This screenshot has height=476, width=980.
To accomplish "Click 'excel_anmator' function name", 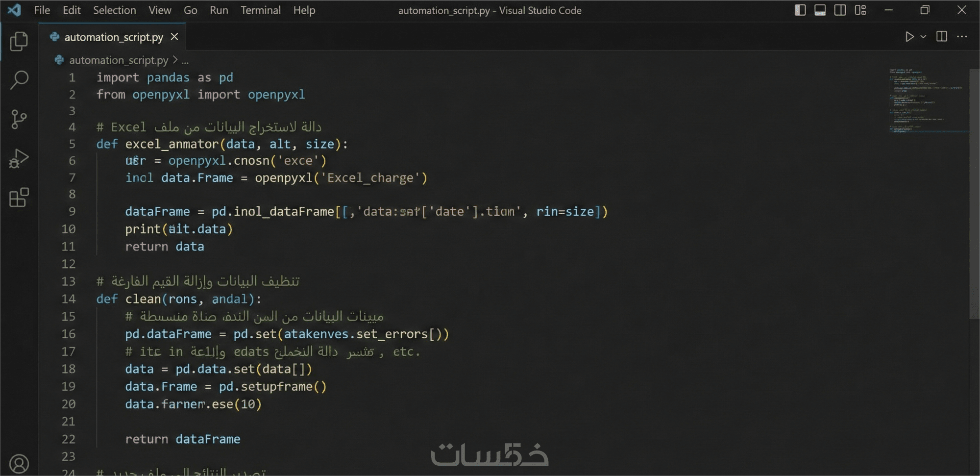I will pyautogui.click(x=172, y=144).
